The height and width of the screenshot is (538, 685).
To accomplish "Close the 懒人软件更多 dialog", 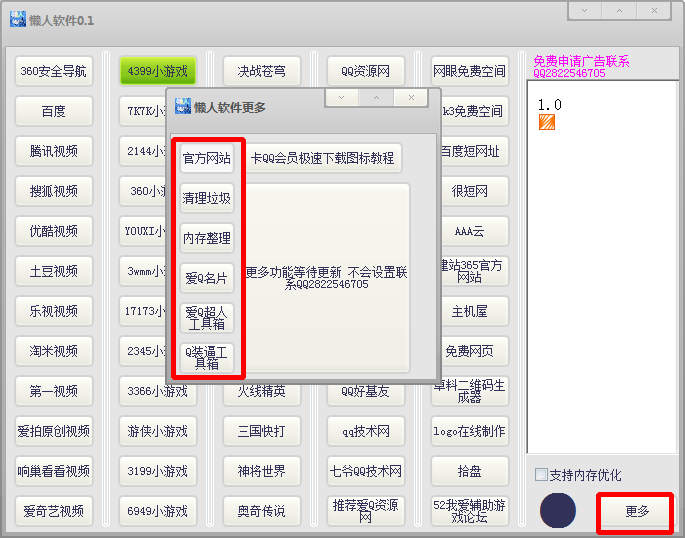I will point(411,98).
